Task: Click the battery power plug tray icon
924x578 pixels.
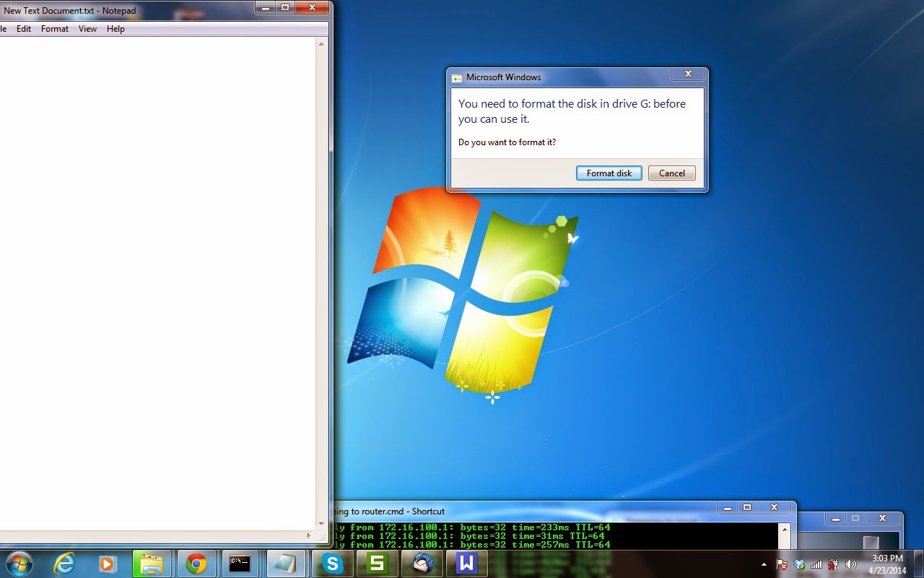Action: click(x=833, y=564)
